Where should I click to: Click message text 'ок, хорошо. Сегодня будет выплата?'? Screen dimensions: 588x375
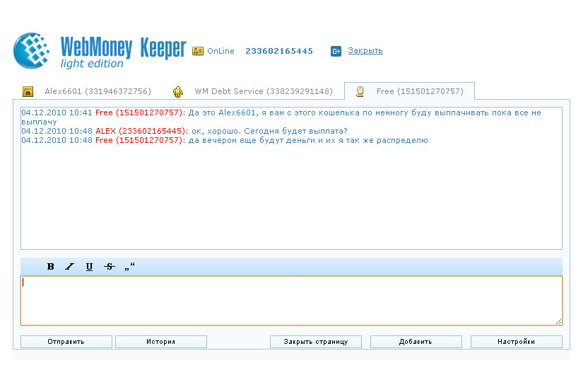click(x=269, y=131)
